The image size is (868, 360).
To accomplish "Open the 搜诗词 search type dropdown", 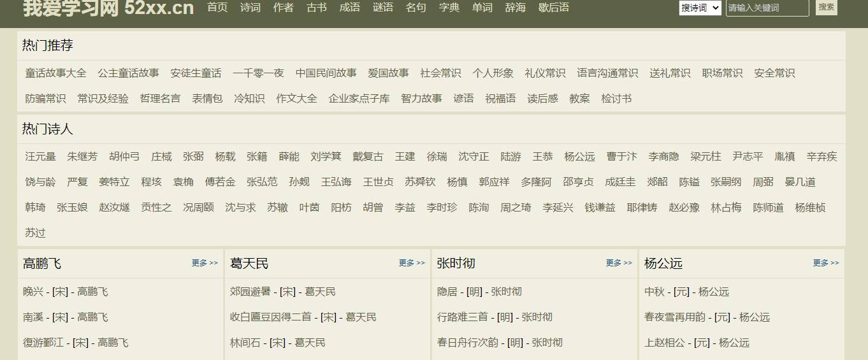I will (700, 8).
